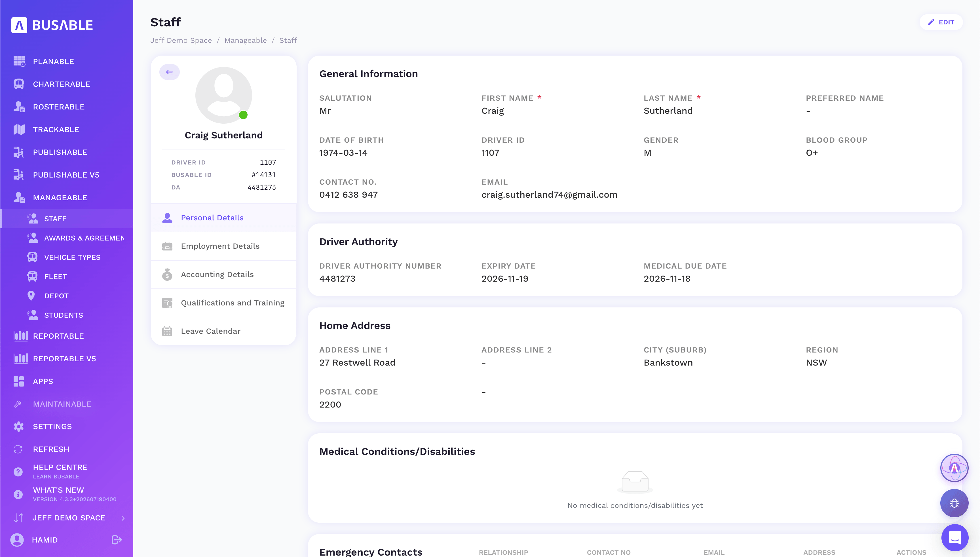980x557 pixels.
Task: Click the bug report floating button
Action: point(954,503)
